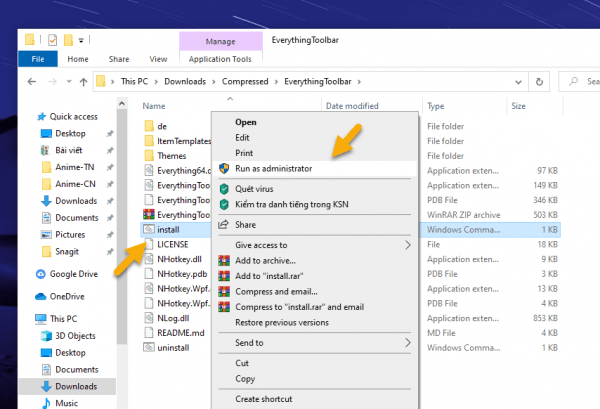Sort by the Type column header
Screen dimensions: 600x409
point(435,106)
